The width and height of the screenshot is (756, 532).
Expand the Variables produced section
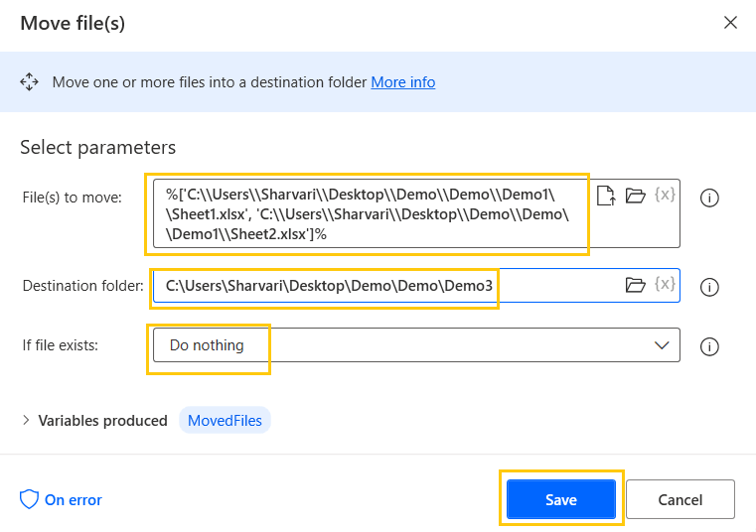[x=26, y=420]
